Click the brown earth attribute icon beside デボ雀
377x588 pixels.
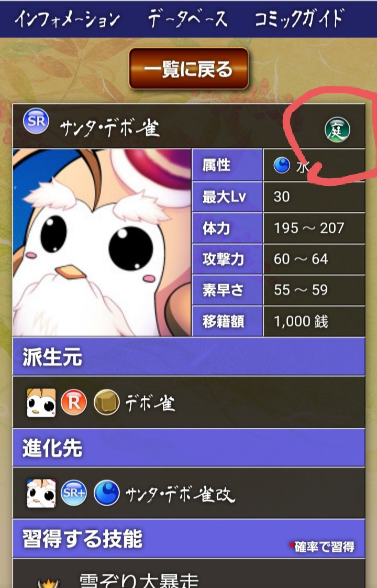(106, 402)
